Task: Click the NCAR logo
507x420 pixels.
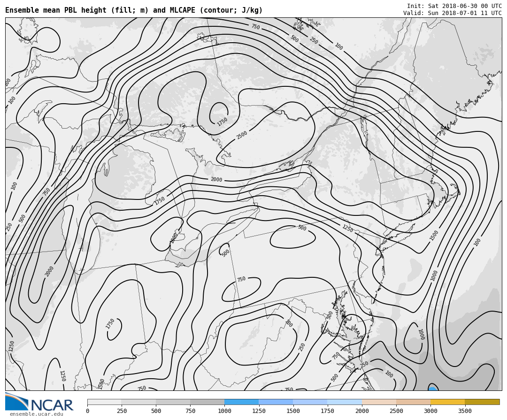Action: tap(39, 402)
